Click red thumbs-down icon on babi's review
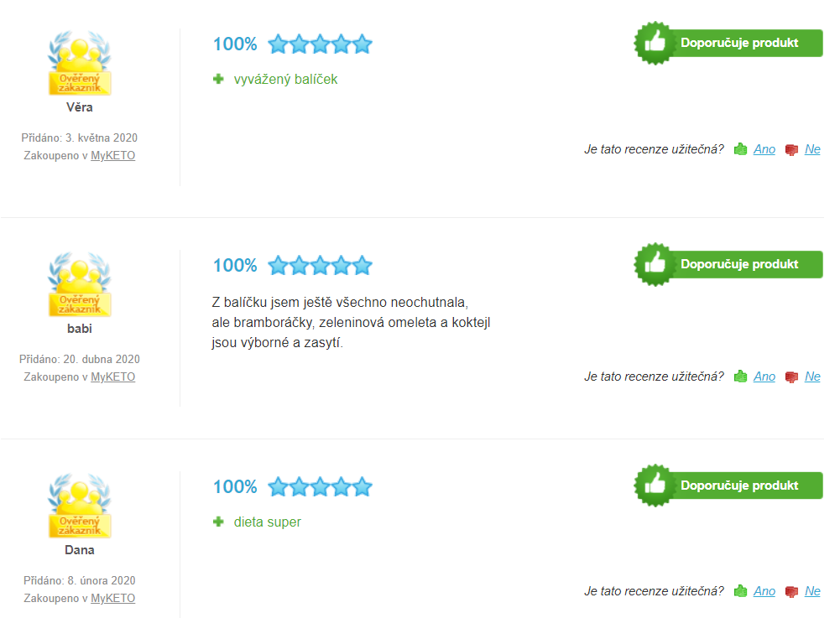This screenshot has height=618, width=840. point(791,377)
